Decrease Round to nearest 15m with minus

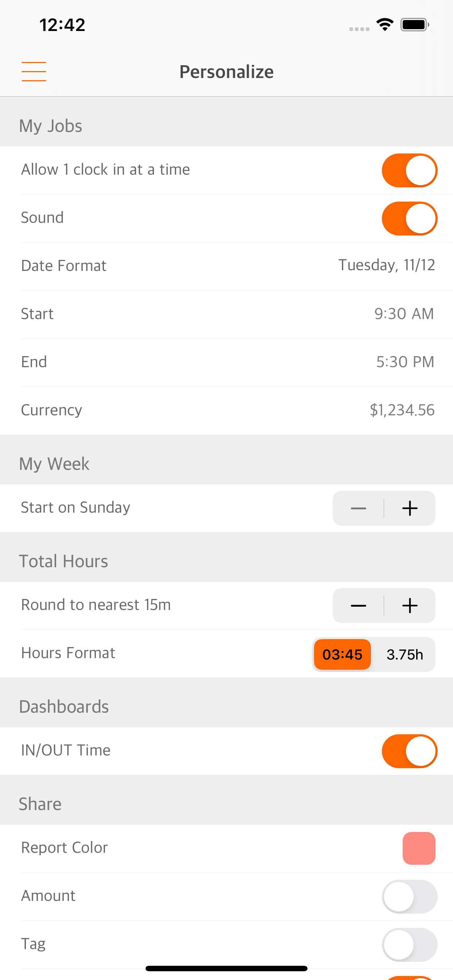pos(358,606)
